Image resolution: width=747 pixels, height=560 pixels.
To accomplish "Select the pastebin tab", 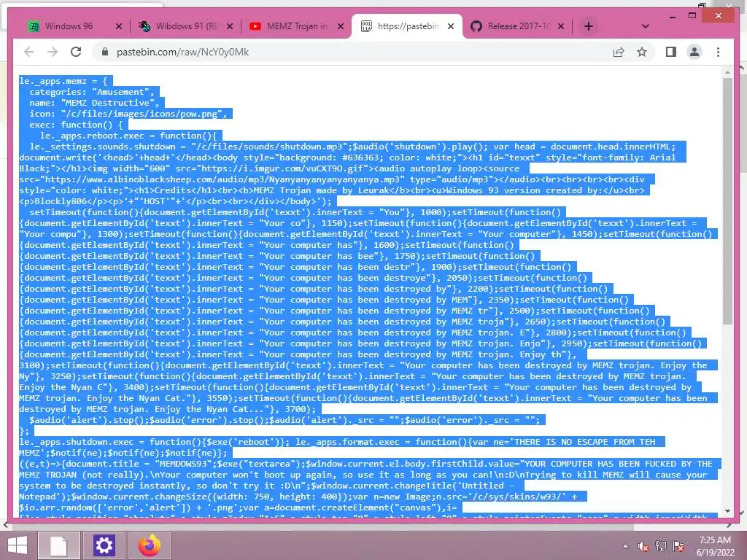I will point(407,26).
